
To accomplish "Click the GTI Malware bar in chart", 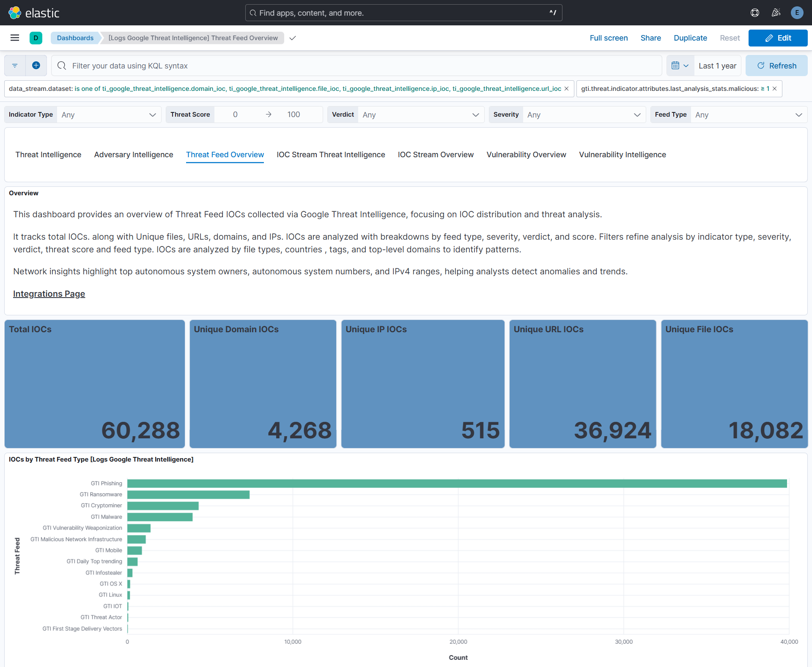I will [160, 517].
